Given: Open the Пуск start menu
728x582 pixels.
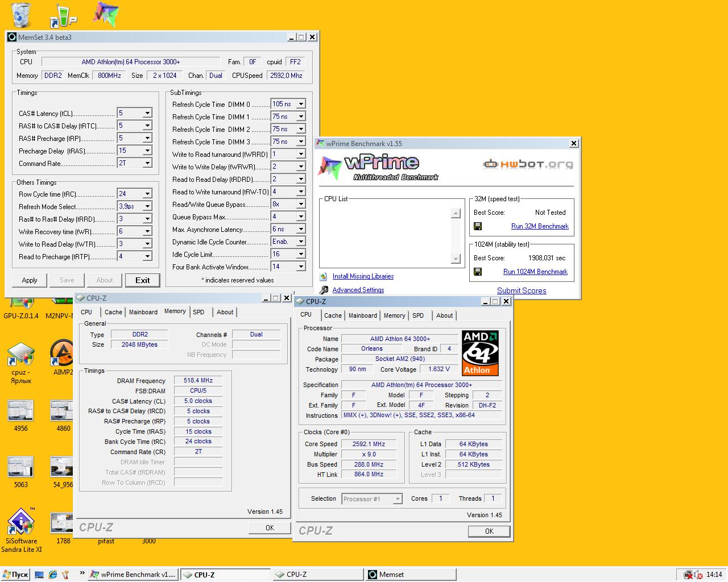Looking at the screenshot, I should (x=15, y=575).
